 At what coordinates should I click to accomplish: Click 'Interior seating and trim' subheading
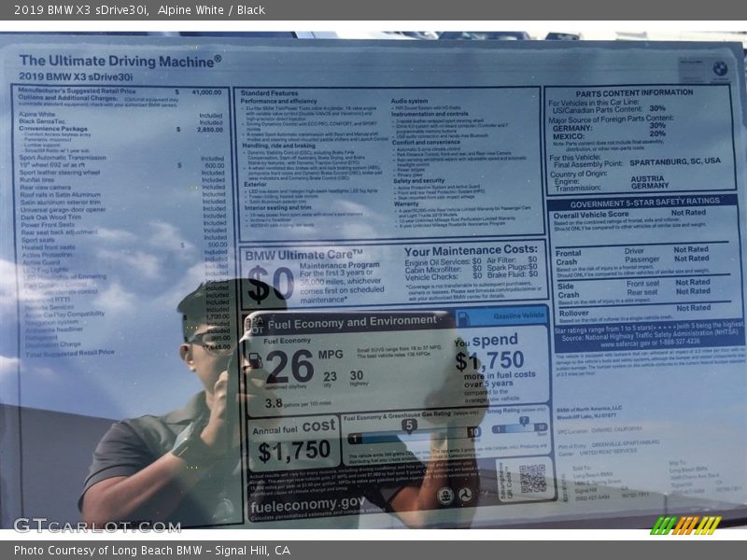pos(277,207)
